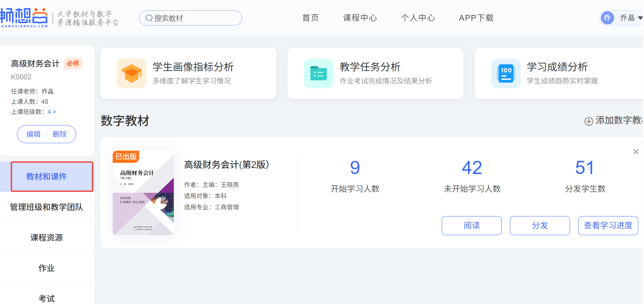Image resolution: width=644 pixels, height=304 pixels.
Task: Click the 高级财务会计 book cover thumbnail
Action: click(143, 193)
